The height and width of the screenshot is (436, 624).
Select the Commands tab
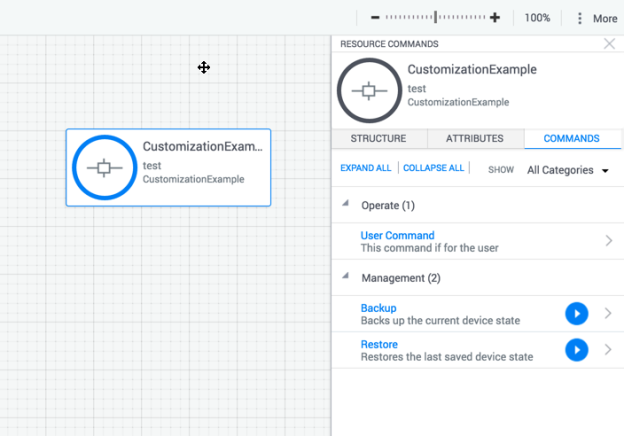point(571,139)
